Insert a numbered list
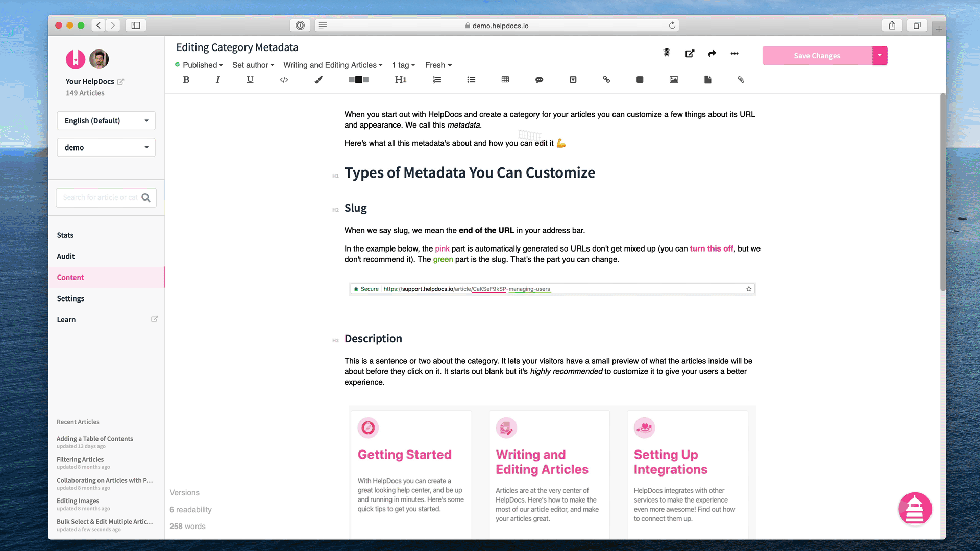 click(x=437, y=79)
